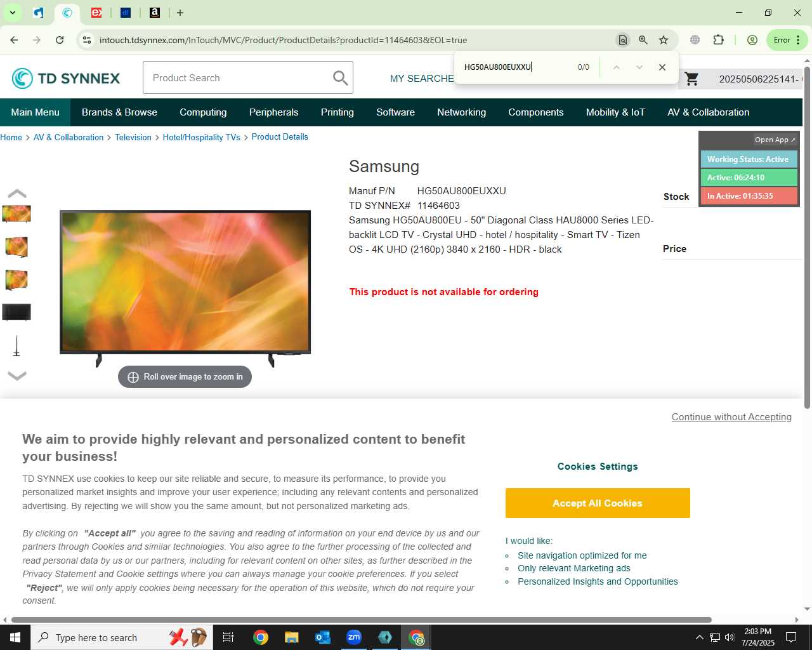The height and width of the screenshot is (650, 812).
Task: Click the find-in-page icon in address bar
Action: tap(622, 40)
